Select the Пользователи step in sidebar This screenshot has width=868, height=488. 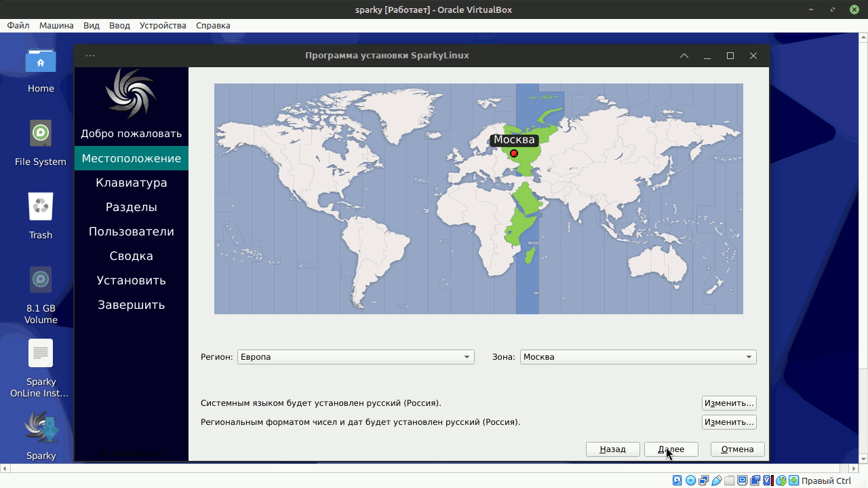point(132,231)
